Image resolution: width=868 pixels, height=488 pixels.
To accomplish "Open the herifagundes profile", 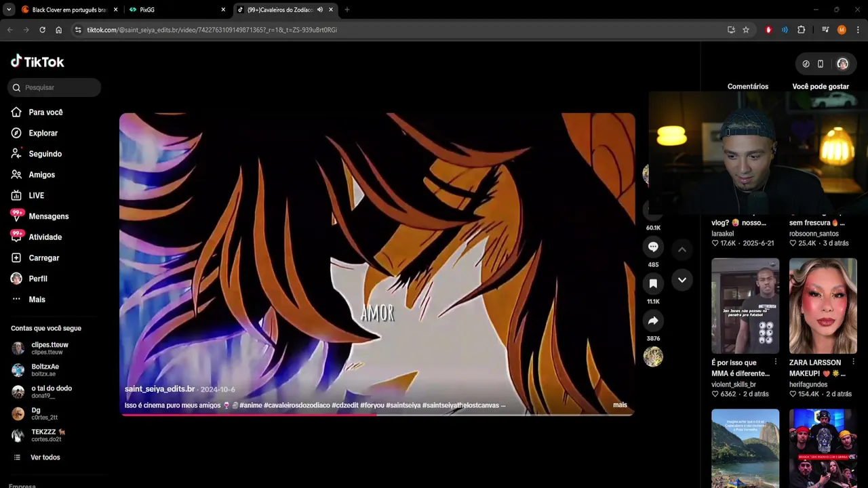I will pyautogui.click(x=808, y=384).
